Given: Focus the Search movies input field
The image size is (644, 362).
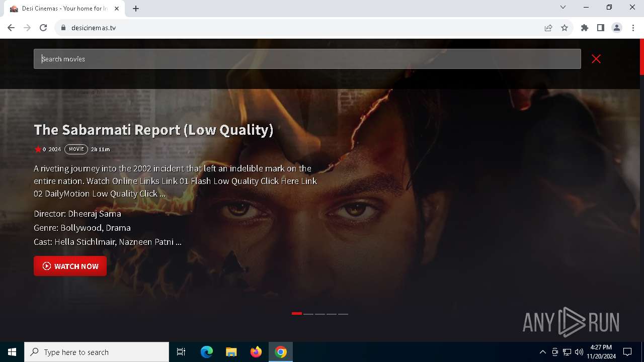Looking at the screenshot, I should 307,59.
